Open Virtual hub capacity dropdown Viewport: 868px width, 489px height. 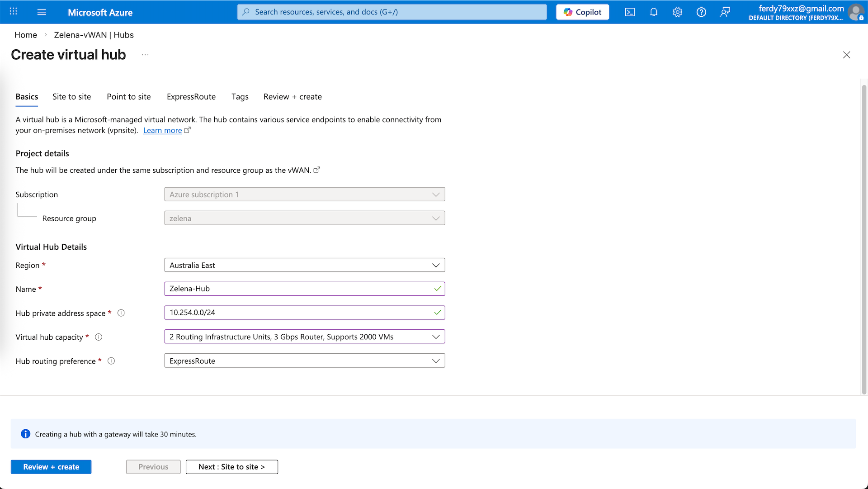(x=304, y=337)
